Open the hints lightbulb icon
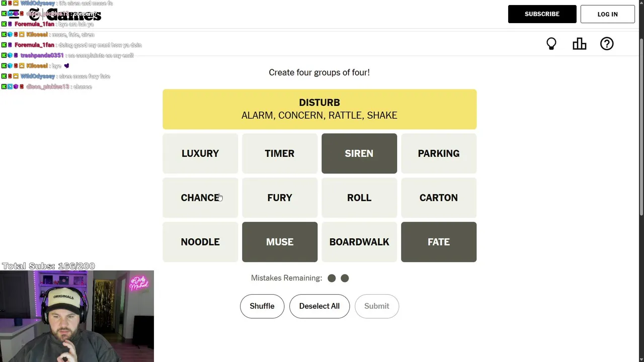This screenshot has height=362, width=644. pos(551,44)
